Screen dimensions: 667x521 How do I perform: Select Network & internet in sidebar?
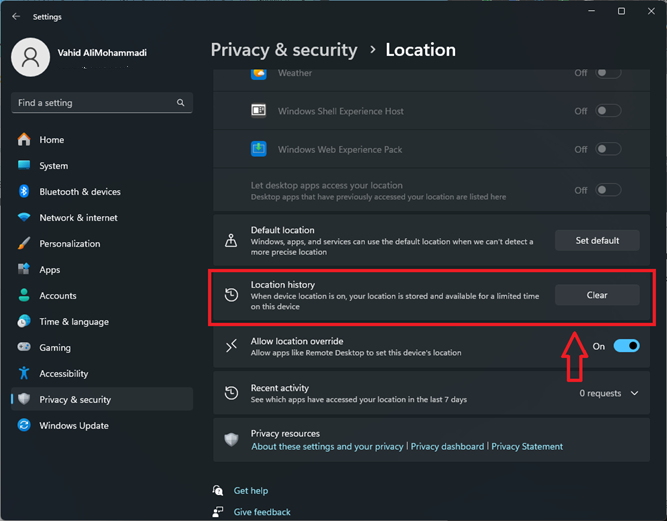click(x=102, y=217)
